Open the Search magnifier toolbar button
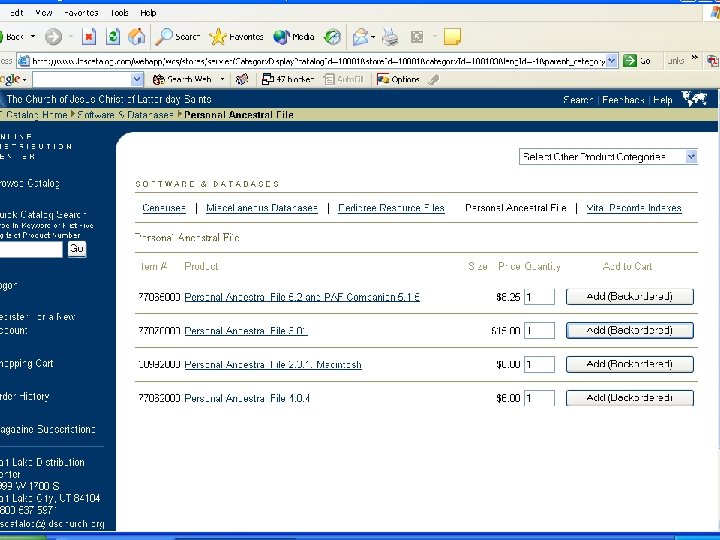Image resolution: width=720 pixels, height=540 pixels. coord(178,37)
